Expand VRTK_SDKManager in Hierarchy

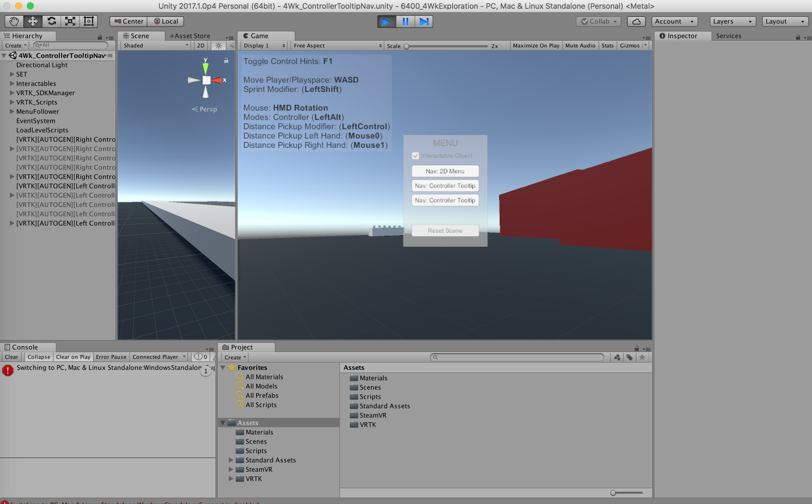12,93
